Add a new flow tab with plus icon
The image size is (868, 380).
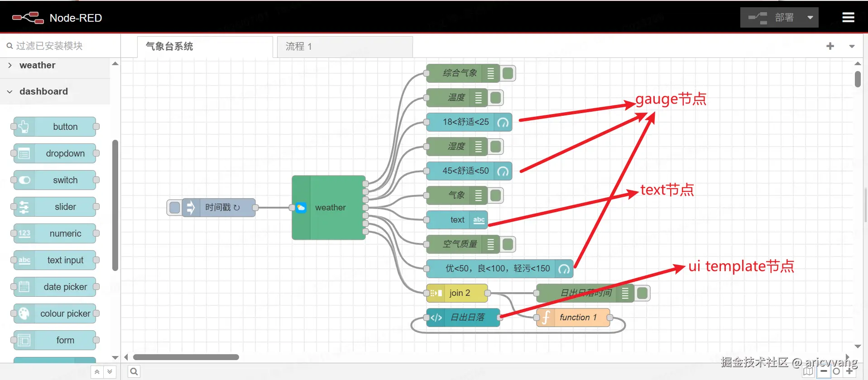(x=830, y=46)
